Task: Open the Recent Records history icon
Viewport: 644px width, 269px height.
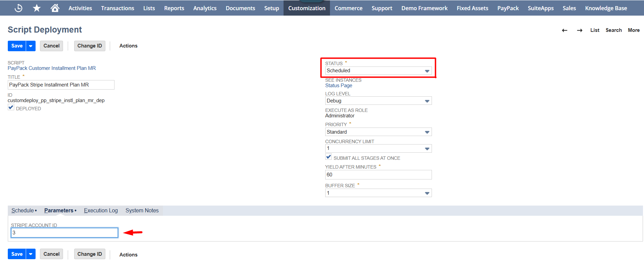Action: 19,8
